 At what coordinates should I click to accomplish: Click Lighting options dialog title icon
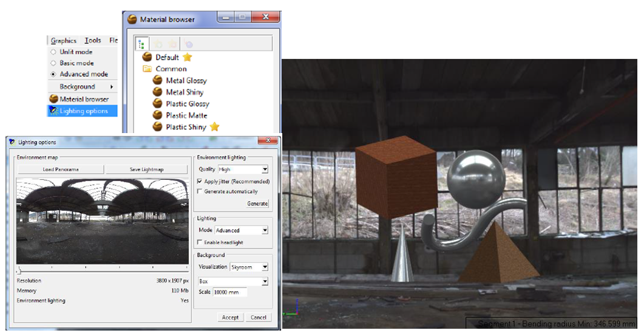click(12, 142)
